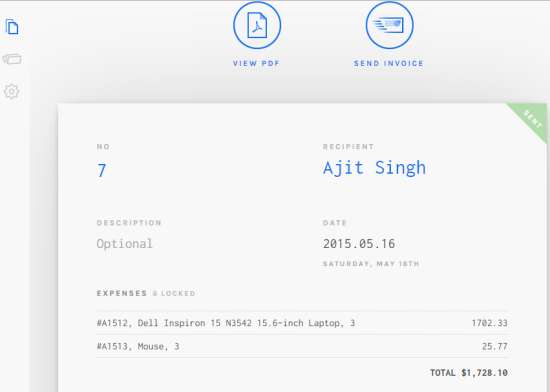This screenshot has width=550, height=392.
Task: Edit the invoice number 7 field
Action: pos(102,171)
